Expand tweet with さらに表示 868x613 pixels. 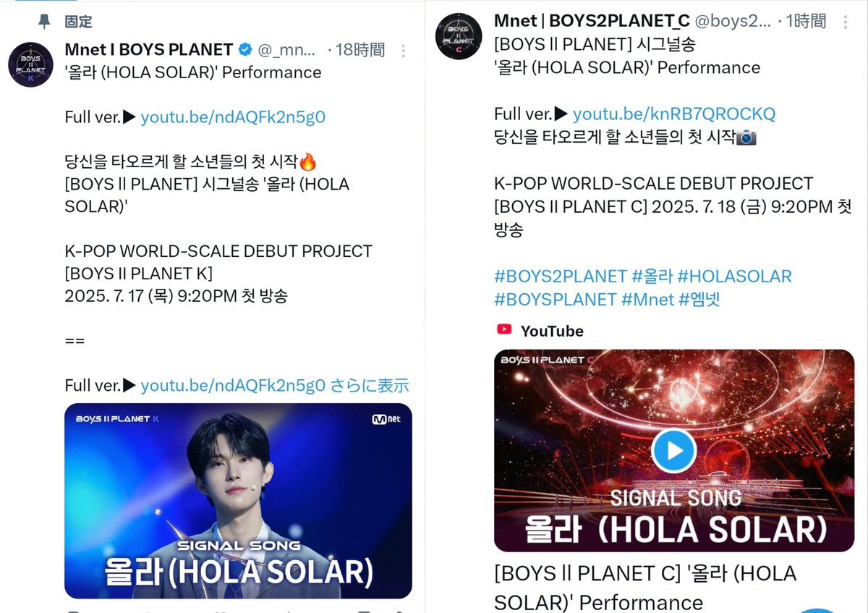pos(370,385)
